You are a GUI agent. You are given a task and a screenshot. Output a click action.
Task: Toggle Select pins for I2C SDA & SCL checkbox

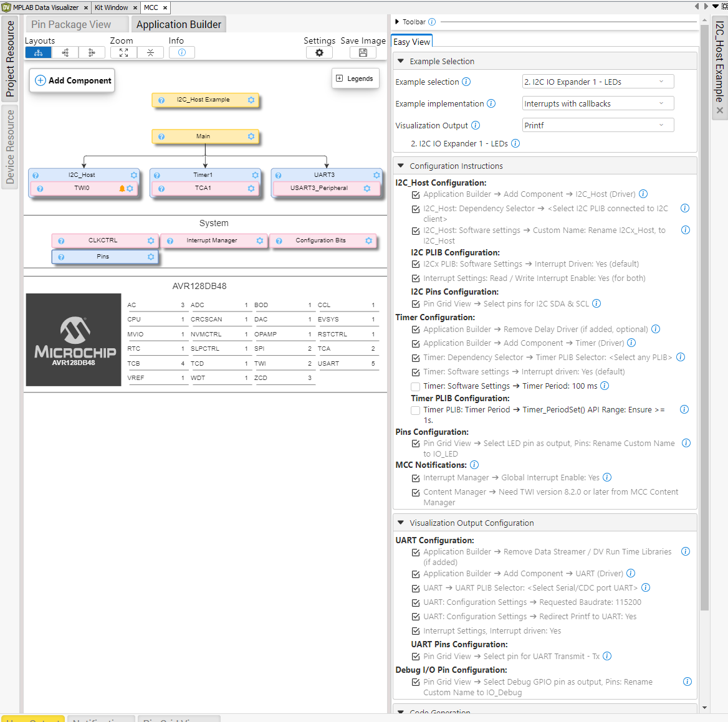tap(416, 305)
